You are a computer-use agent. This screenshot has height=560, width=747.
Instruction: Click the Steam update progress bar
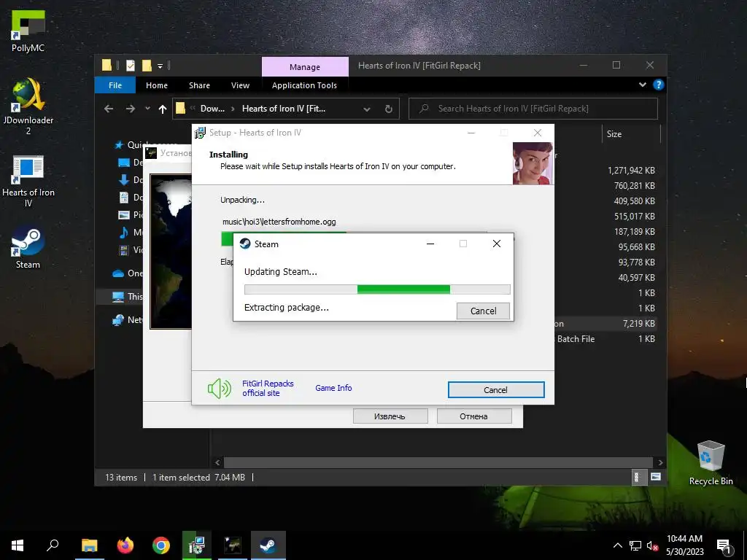tap(377, 289)
